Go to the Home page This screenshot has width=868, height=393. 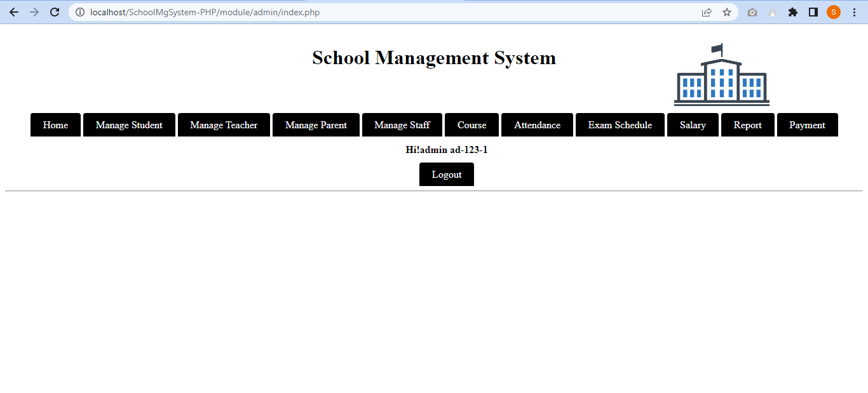(55, 124)
